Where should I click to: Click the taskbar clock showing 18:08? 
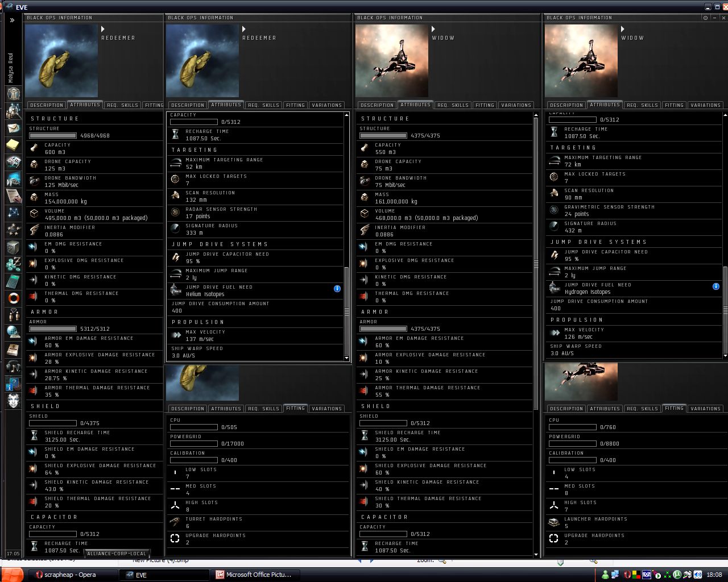click(714, 575)
